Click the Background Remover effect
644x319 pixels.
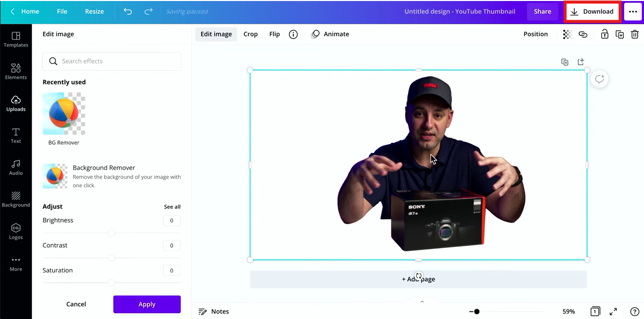(111, 176)
